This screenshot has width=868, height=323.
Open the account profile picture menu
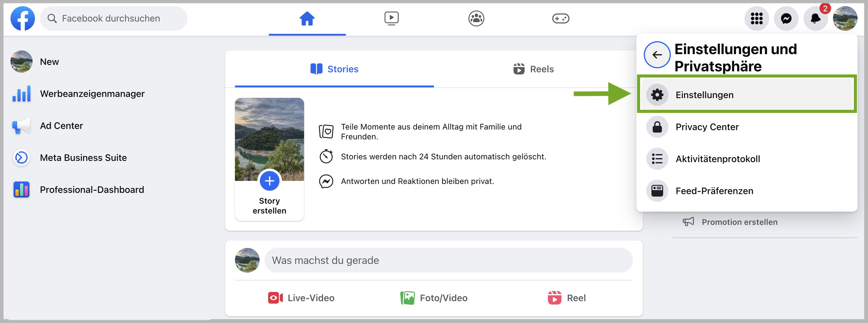pos(845,18)
